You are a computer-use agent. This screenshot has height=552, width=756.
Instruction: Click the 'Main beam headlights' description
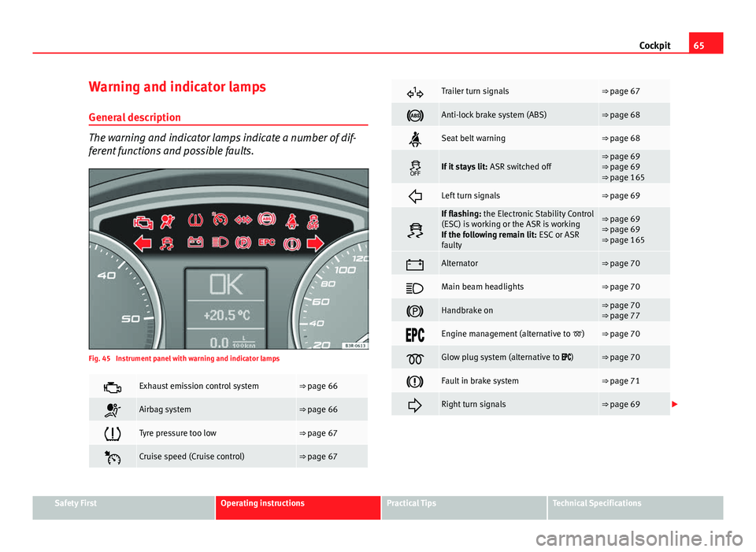(483, 287)
